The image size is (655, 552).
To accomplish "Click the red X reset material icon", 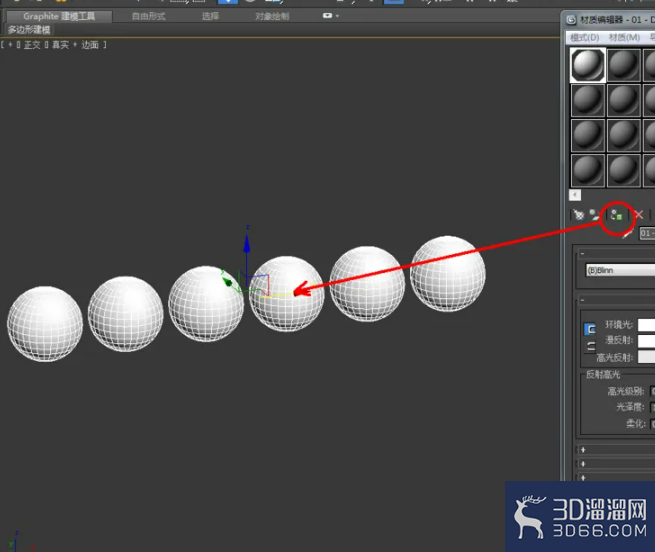I will click(x=639, y=215).
